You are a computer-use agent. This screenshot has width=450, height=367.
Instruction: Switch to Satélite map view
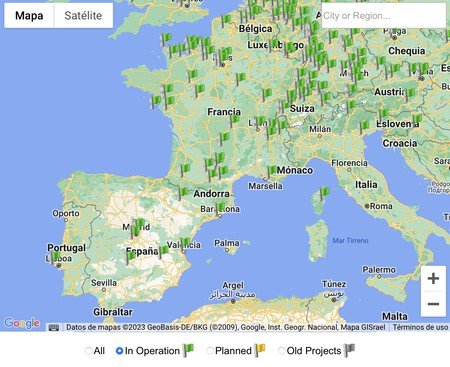coord(83,15)
